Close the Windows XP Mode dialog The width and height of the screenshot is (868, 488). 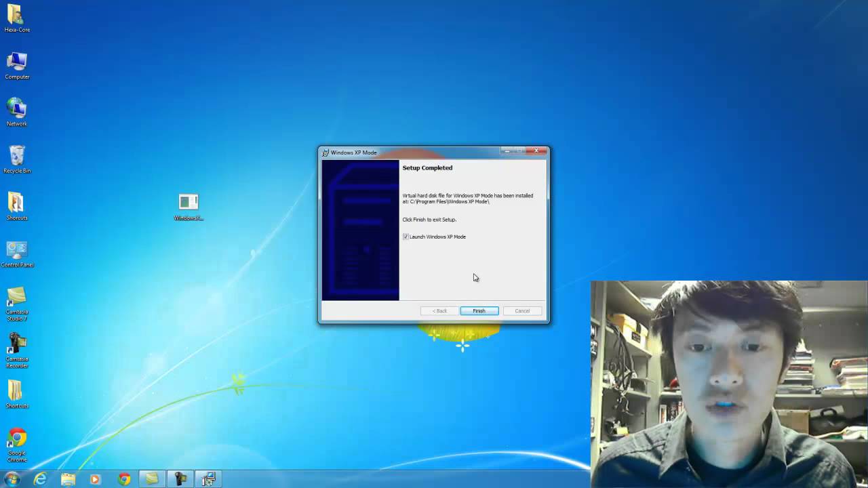tap(537, 151)
